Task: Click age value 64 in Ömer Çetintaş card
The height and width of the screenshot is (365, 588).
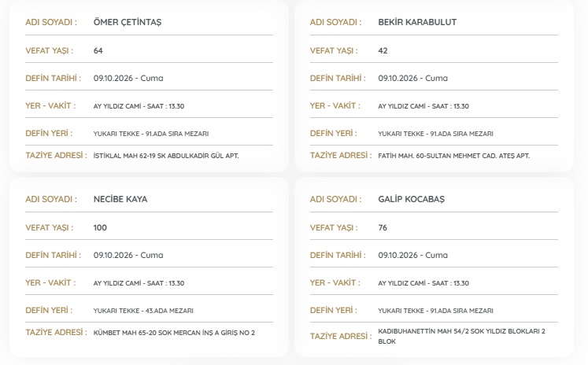Action: point(98,50)
